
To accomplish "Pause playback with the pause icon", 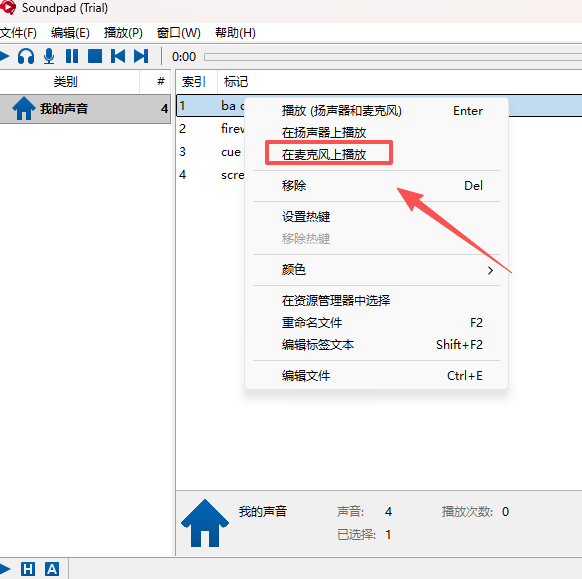I will pos(72,56).
